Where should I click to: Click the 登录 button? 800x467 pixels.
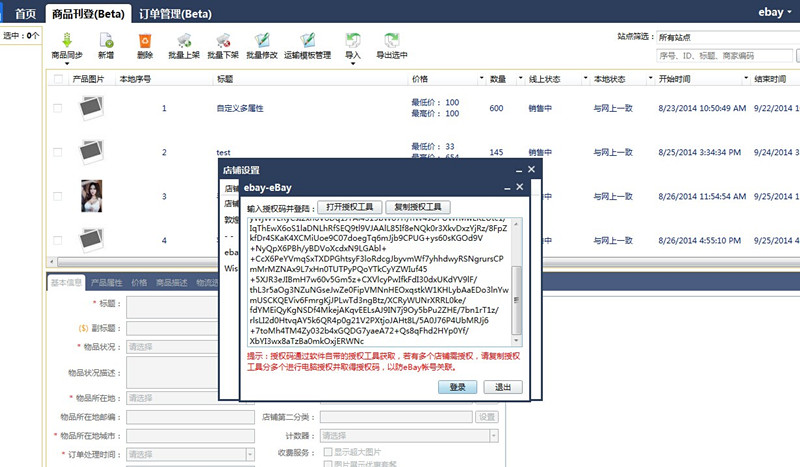click(458, 387)
